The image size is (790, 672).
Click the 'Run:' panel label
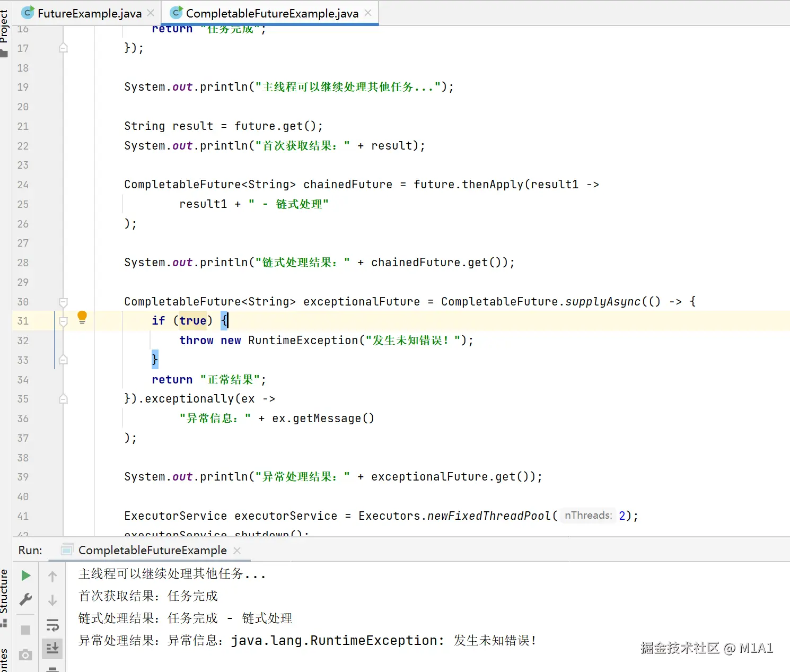(x=30, y=551)
